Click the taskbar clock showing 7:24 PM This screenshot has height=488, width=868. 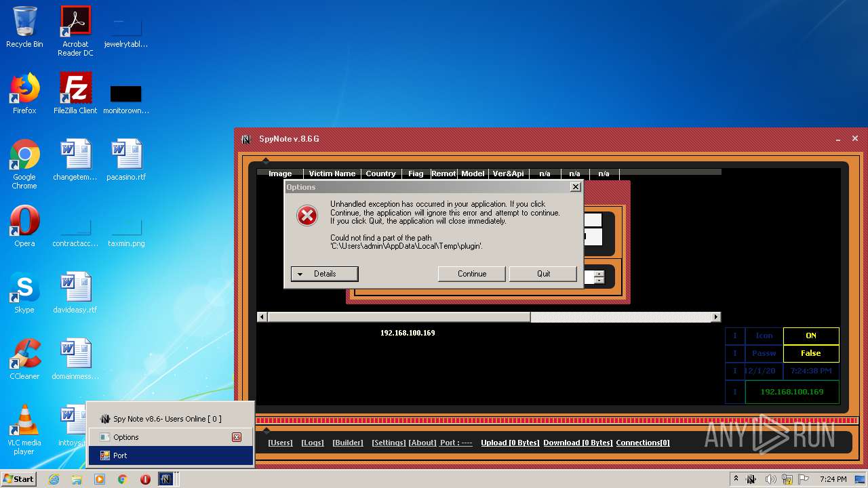click(833, 479)
